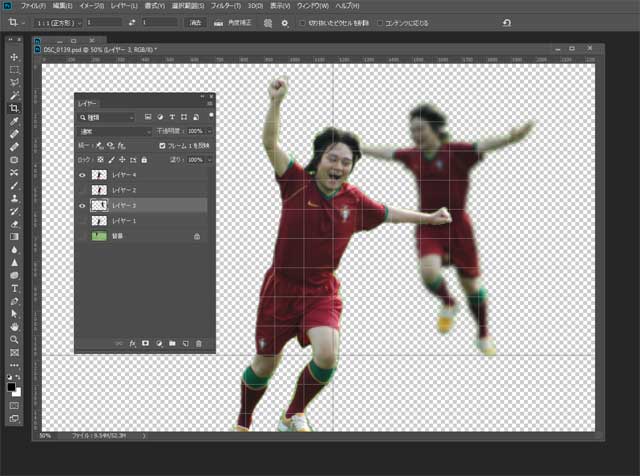Select the Crop tool in toolbar
640x476 pixels.
point(14,108)
